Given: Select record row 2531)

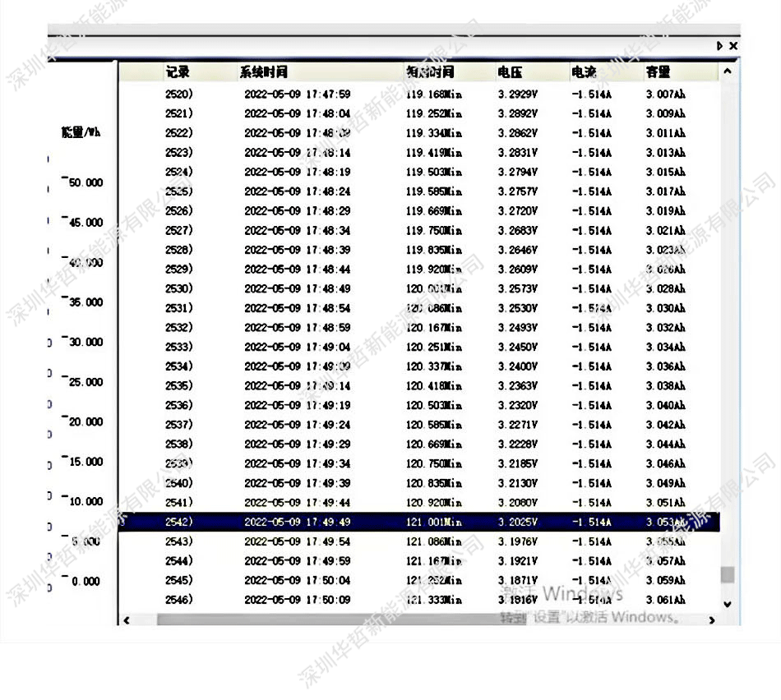Looking at the screenshot, I should [419, 307].
